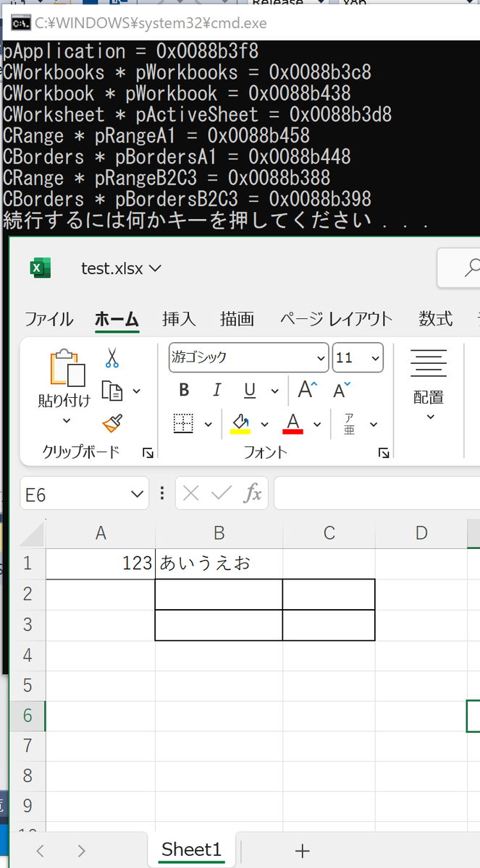The image size is (480, 868).
Task: Open the borders dropdown arrow
Action: [x=209, y=425]
